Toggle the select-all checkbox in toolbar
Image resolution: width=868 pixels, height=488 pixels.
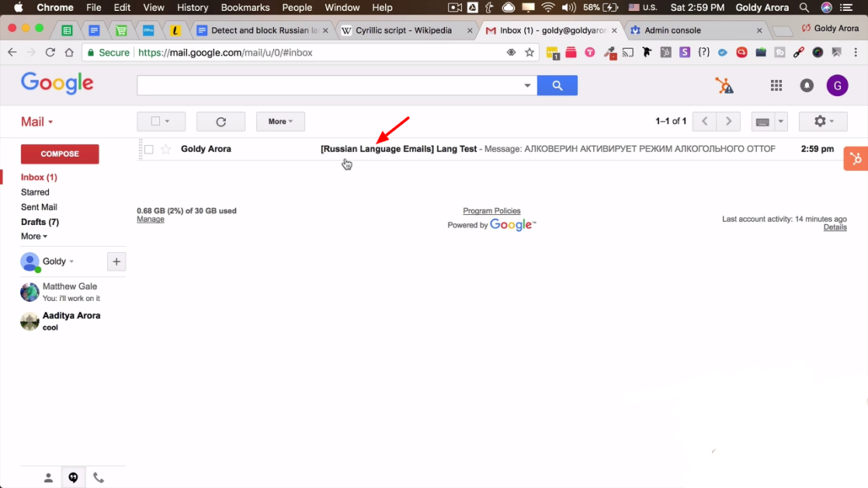(156, 121)
